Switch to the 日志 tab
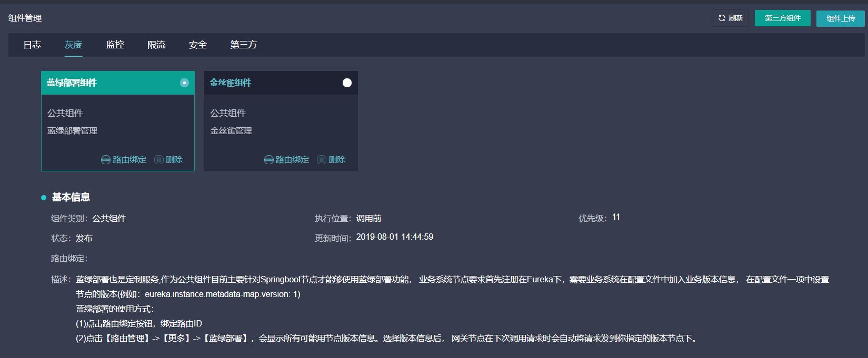The image size is (868, 358). click(32, 45)
